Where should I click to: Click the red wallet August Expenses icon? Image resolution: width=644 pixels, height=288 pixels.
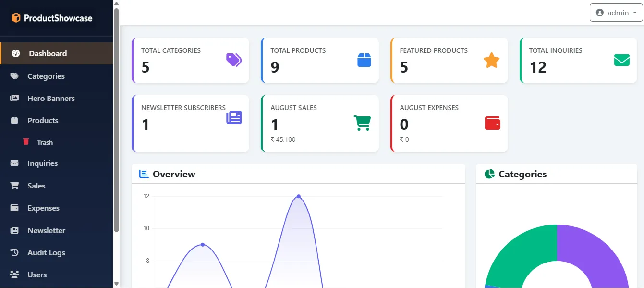coord(493,123)
